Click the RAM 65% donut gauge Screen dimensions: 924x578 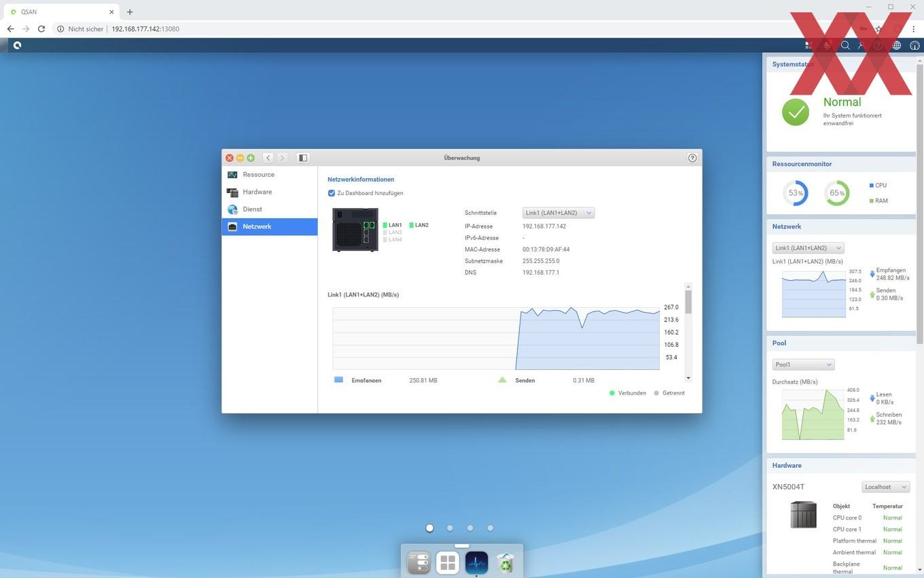click(837, 193)
